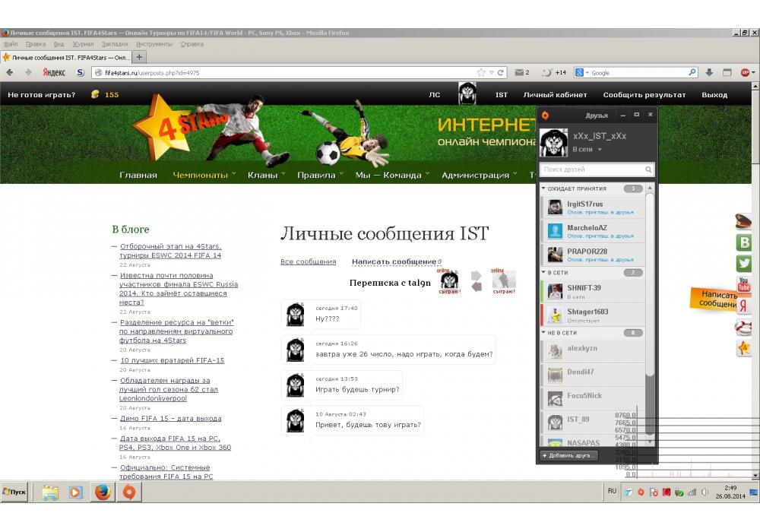Click in the 'Поиск друзей' search field
The height and width of the screenshot is (532, 760).
pyautogui.click(x=591, y=169)
